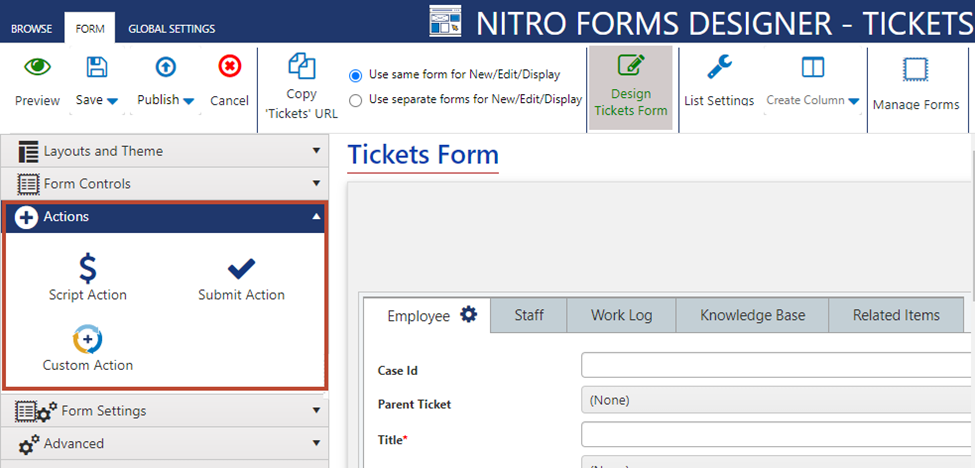The width and height of the screenshot is (975, 468).
Task: Click the 'Script Action' label text
Action: coord(88,295)
